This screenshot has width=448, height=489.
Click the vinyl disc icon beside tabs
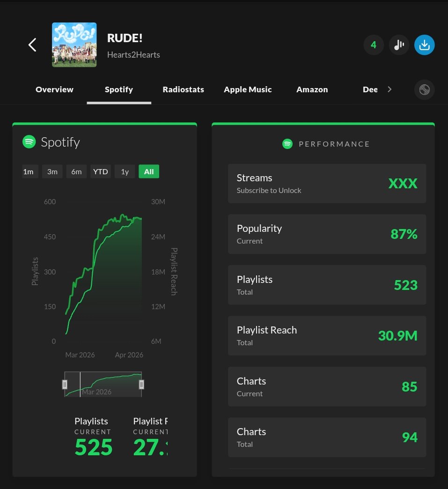424,89
